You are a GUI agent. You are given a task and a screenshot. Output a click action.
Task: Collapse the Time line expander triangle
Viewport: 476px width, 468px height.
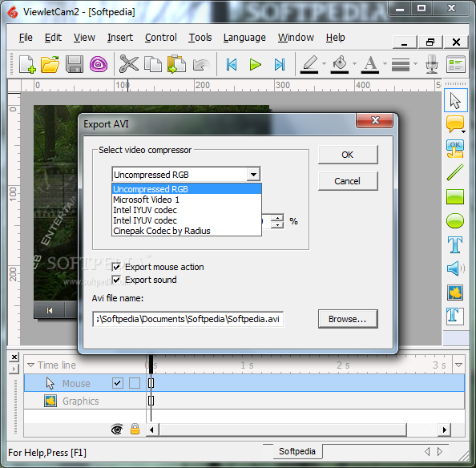click(x=30, y=365)
